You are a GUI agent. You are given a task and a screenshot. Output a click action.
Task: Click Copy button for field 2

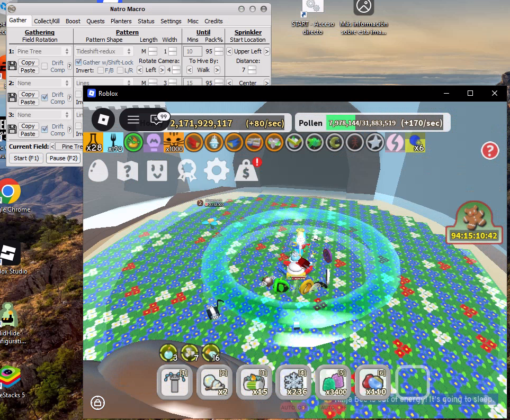coord(28,94)
